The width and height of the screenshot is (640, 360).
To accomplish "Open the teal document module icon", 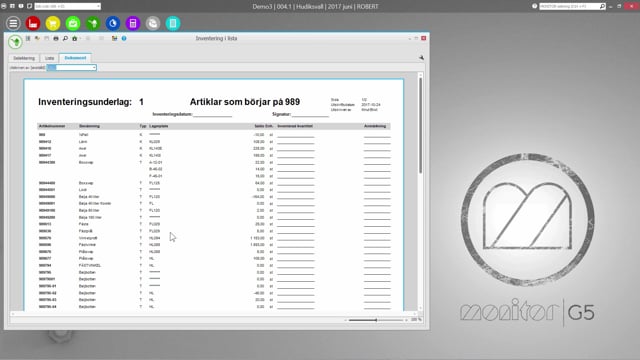I will 173,23.
